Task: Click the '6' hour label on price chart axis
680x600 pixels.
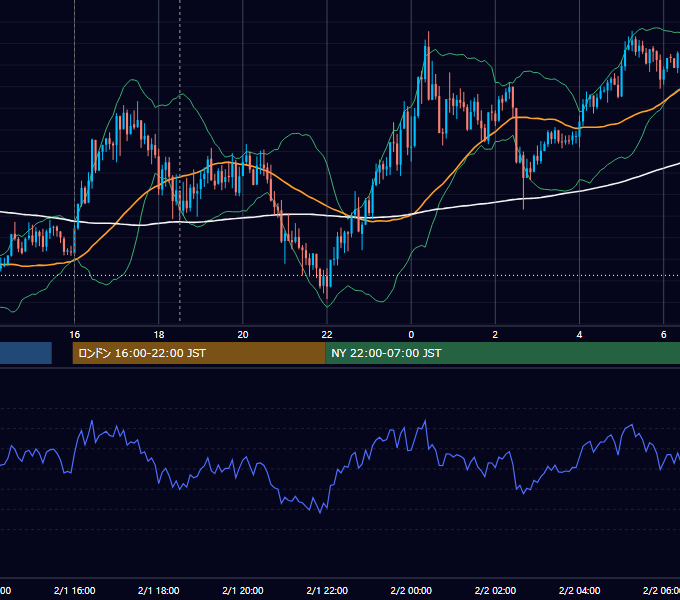Action: click(x=664, y=335)
